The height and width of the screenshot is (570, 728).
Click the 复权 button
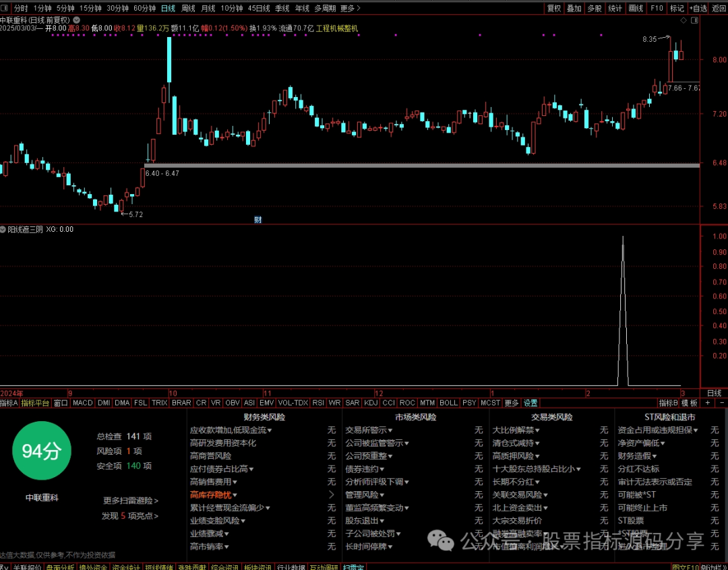pos(554,8)
